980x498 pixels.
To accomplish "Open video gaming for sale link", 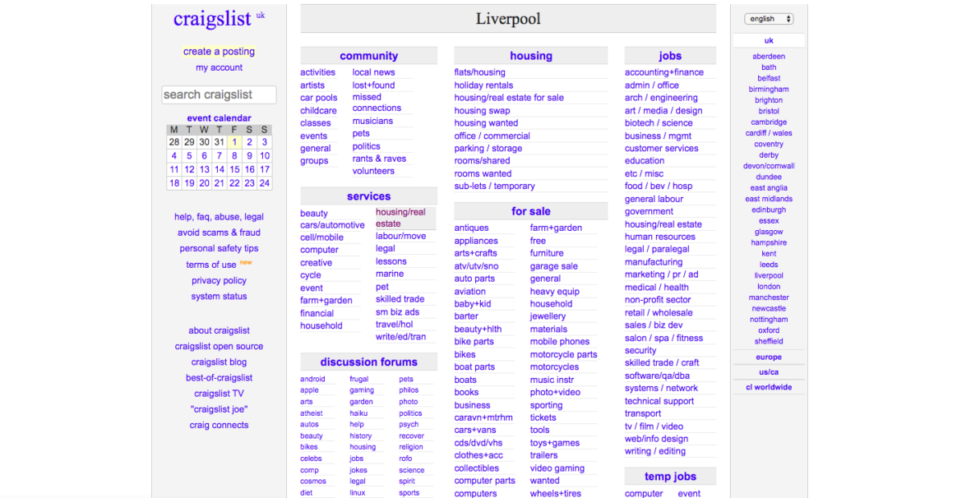I will pos(557,468).
